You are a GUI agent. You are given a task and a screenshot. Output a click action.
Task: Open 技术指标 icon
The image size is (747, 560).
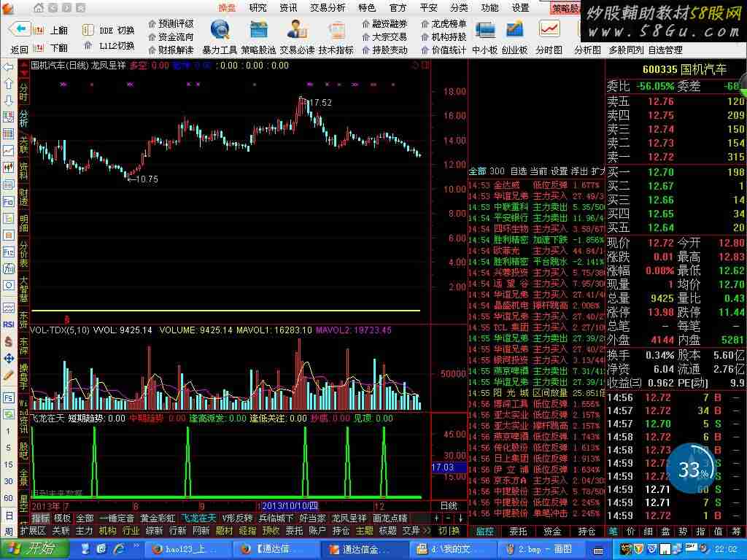click(336, 31)
